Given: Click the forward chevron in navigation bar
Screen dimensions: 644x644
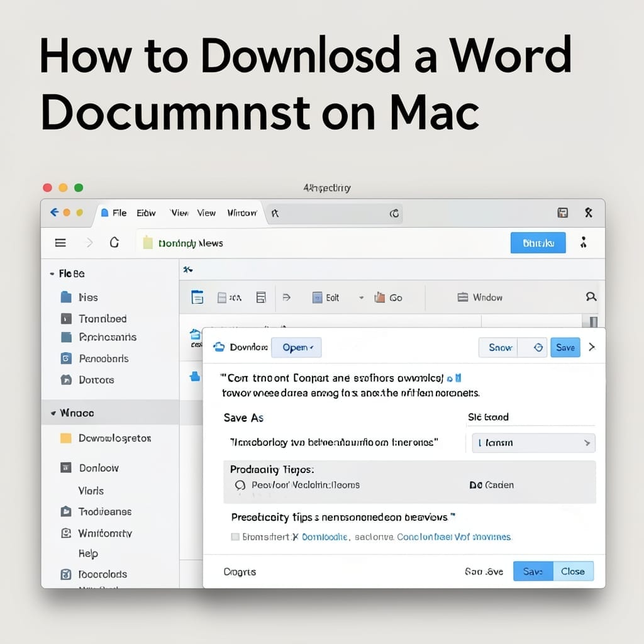Looking at the screenshot, I should pyautogui.click(x=89, y=243).
